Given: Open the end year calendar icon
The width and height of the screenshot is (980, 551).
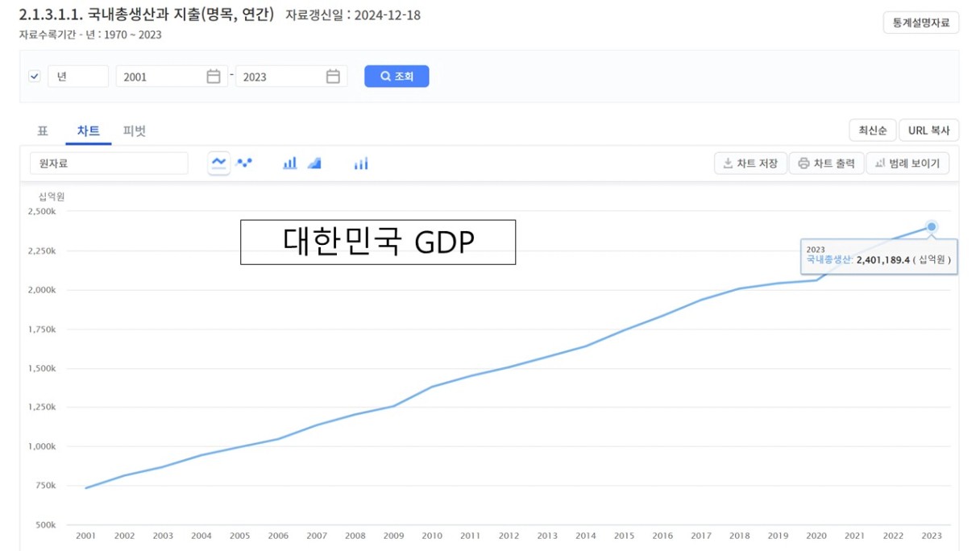Looking at the screenshot, I should click(333, 77).
